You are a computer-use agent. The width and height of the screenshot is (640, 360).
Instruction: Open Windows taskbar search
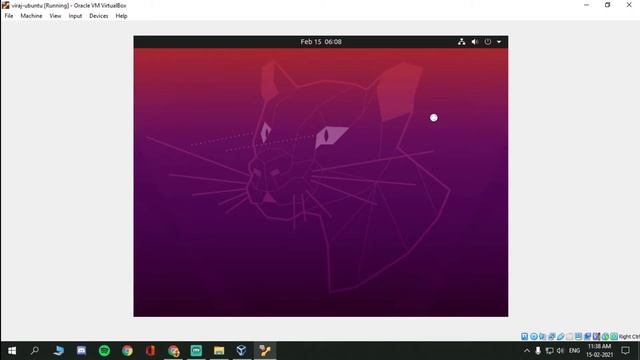pyautogui.click(x=35, y=351)
